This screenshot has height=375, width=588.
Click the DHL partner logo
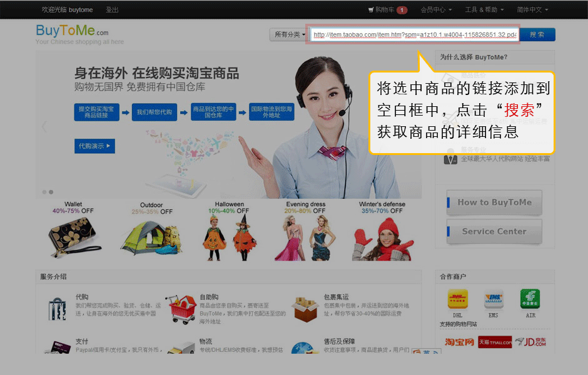(457, 299)
